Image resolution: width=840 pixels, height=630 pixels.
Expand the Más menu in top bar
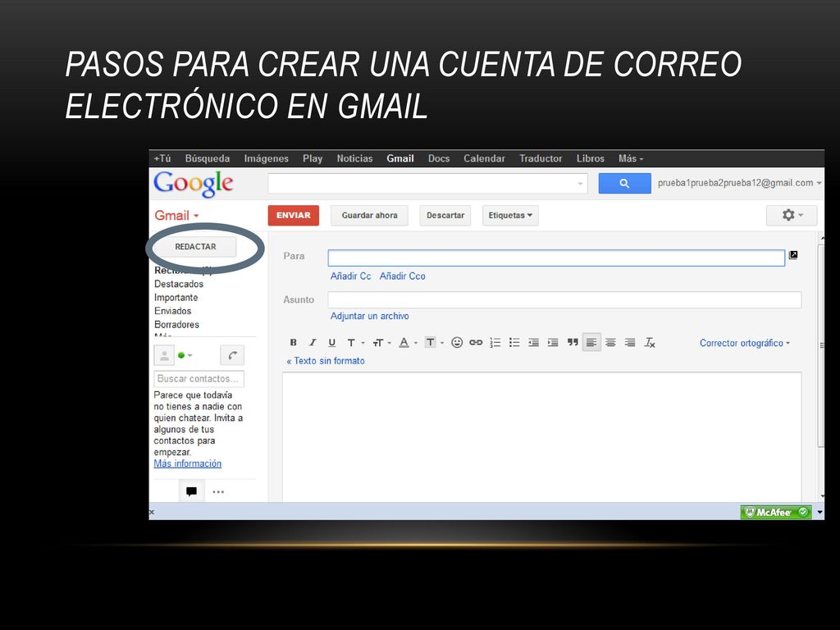631,158
